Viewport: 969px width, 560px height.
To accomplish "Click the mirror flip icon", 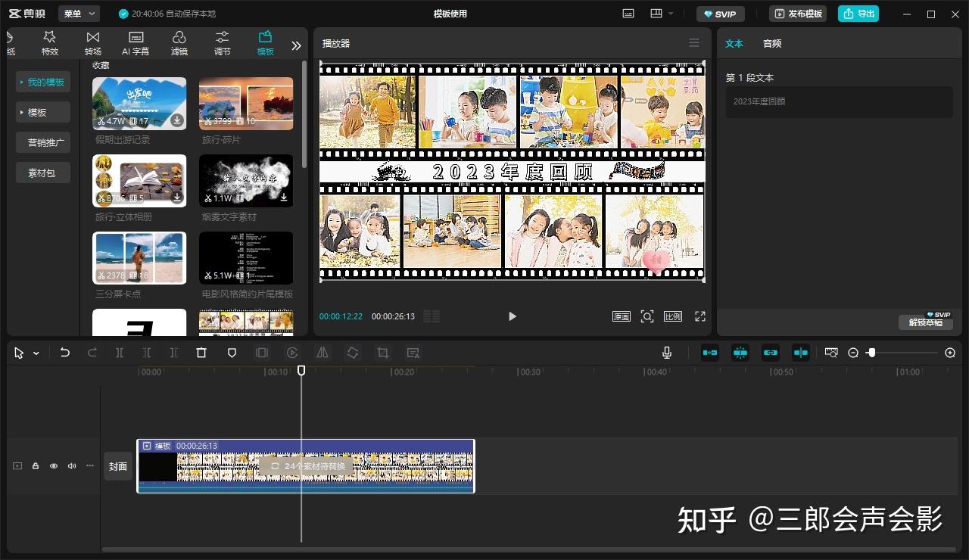I will point(322,353).
